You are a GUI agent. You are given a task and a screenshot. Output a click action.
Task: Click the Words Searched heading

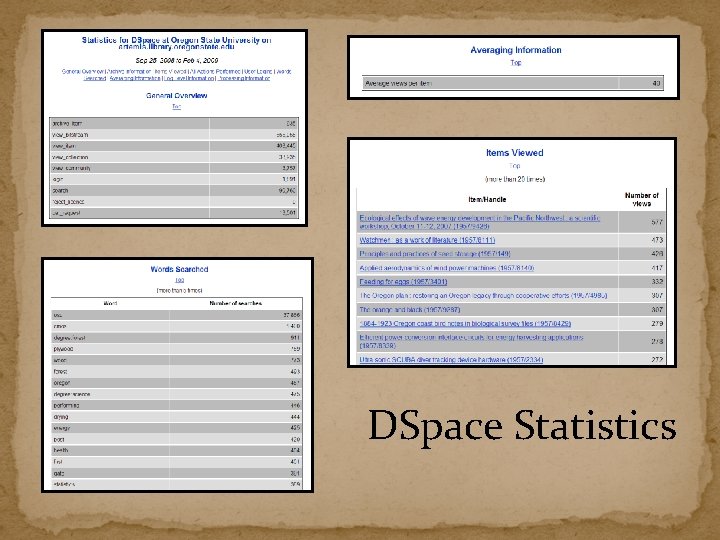pos(180,270)
